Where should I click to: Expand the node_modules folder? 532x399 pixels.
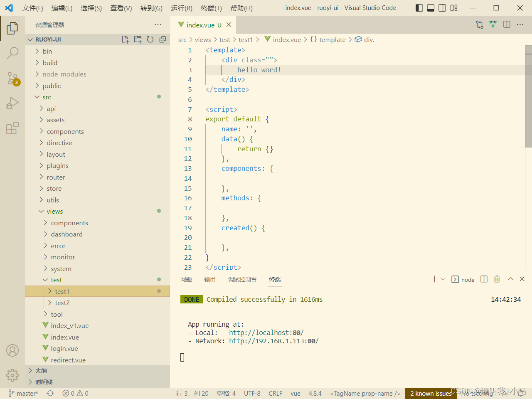(x=97, y=74)
